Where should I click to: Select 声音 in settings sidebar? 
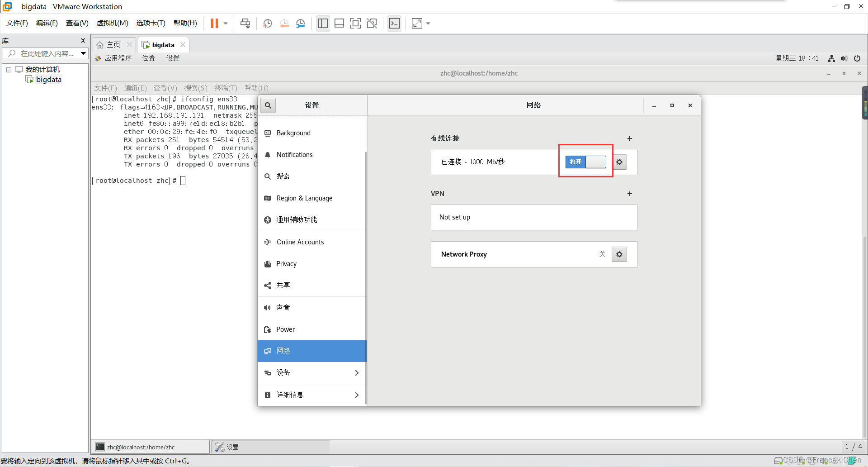(x=312, y=308)
